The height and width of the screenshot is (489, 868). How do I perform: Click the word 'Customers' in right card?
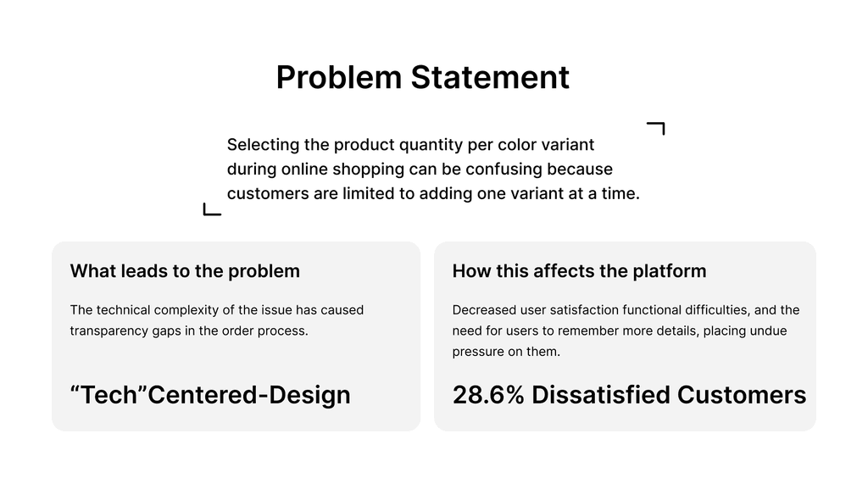pos(742,395)
